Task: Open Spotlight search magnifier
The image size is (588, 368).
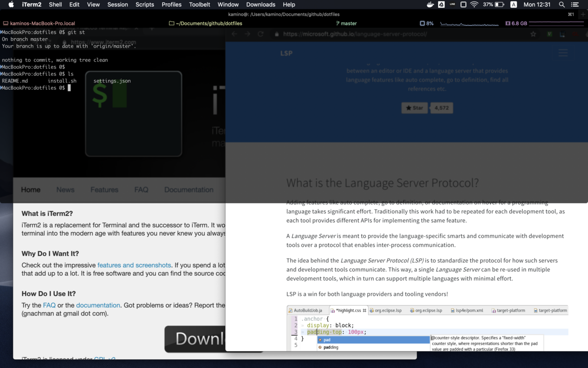Action: (x=562, y=4)
